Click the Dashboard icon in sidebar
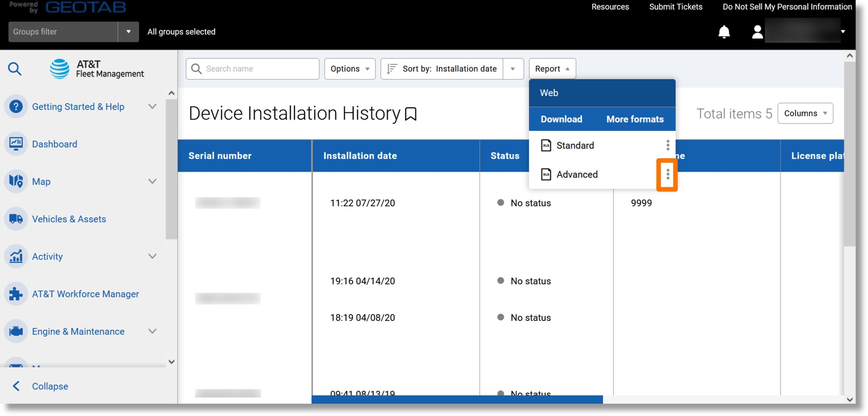Screen dimensions: 868x416 (x=16, y=144)
